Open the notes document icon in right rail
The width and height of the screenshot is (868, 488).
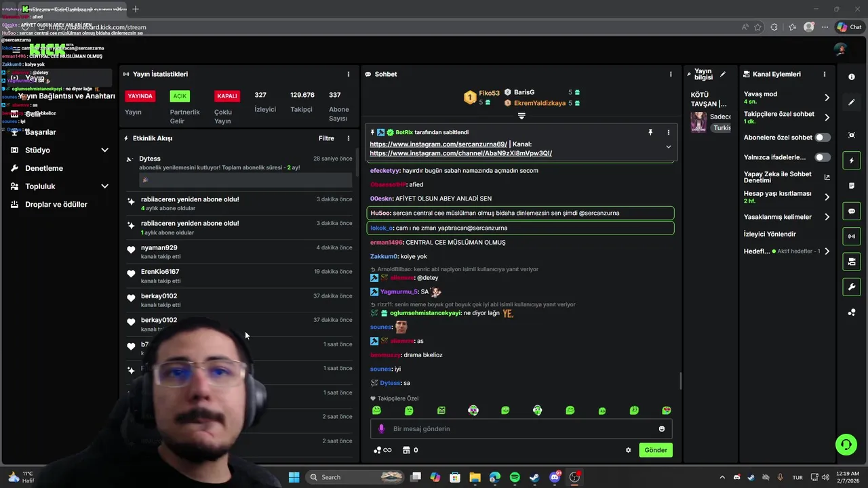coord(852,186)
